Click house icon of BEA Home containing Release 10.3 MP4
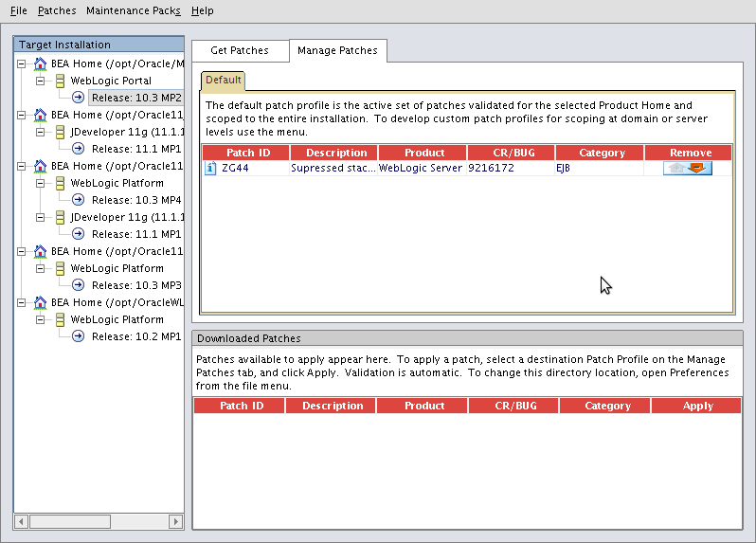The image size is (756, 543). [x=41, y=166]
